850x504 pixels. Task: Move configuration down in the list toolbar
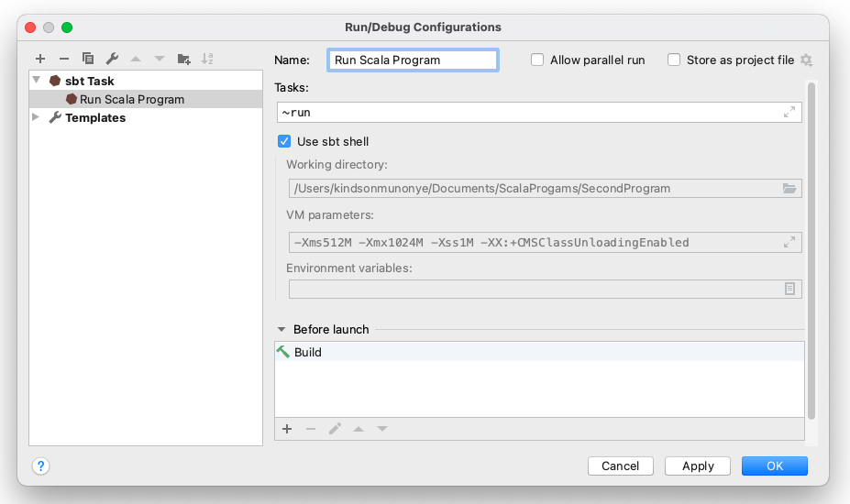[x=160, y=59]
